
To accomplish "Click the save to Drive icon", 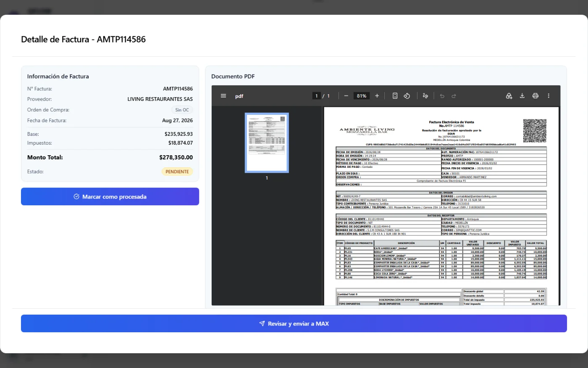I will coord(509,96).
